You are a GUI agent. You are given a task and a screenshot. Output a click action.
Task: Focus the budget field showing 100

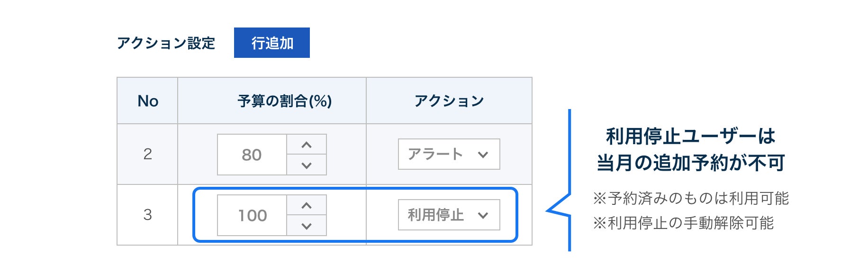point(252,215)
